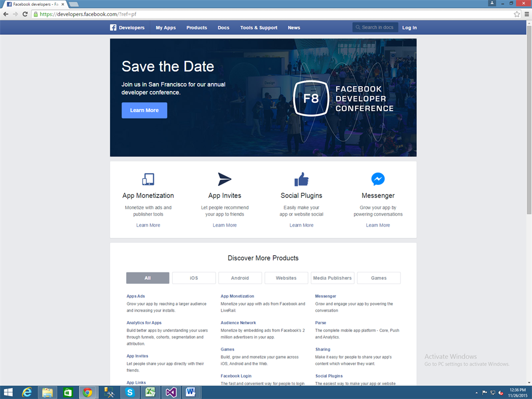
Task: Click in the Search in docs field
Action: pyautogui.click(x=375, y=28)
